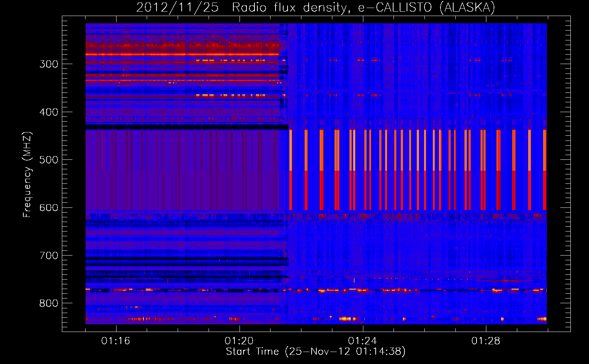Screen dimensions: 589x364
Task: Click the 01:24 time tick label
Action: click(x=363, y=341)
